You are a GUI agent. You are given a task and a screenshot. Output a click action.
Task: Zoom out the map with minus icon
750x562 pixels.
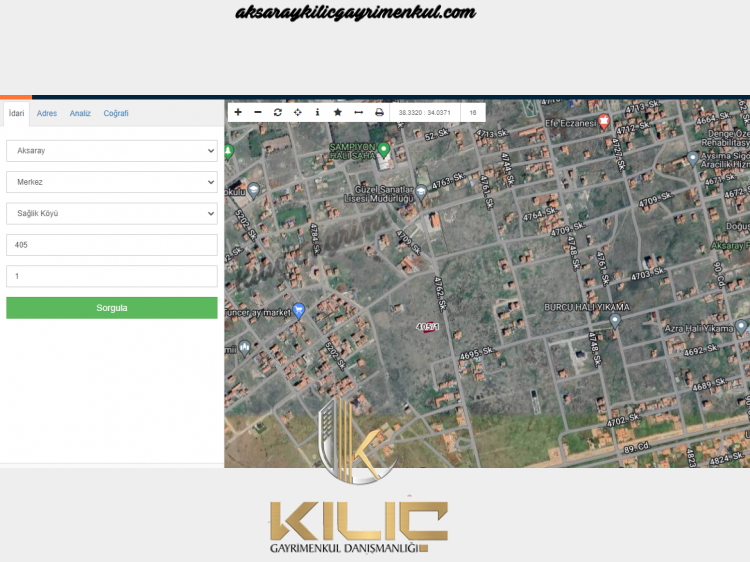[258, 112]
